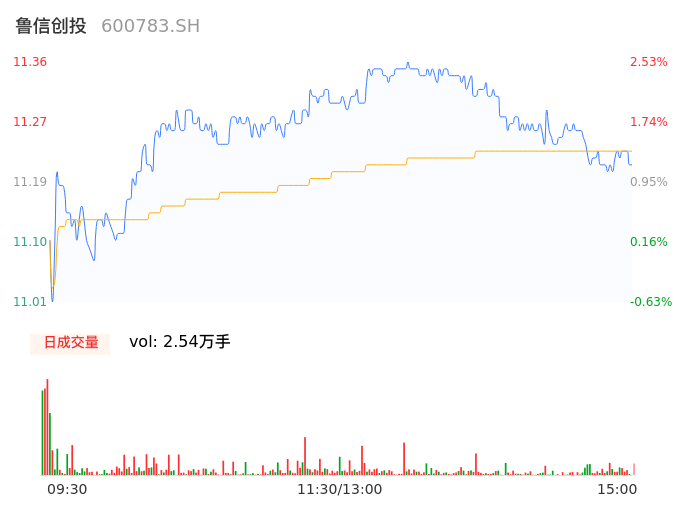Click the -0.63% percentage label
This screenshot has height=524, width=686.
pos(648,302)
